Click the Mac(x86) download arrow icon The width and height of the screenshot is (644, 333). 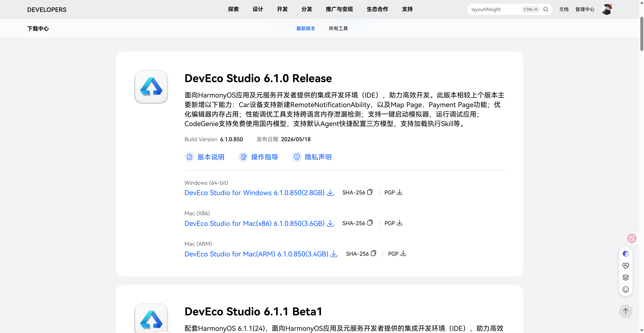pyautogui.click(x=330, y=223)
